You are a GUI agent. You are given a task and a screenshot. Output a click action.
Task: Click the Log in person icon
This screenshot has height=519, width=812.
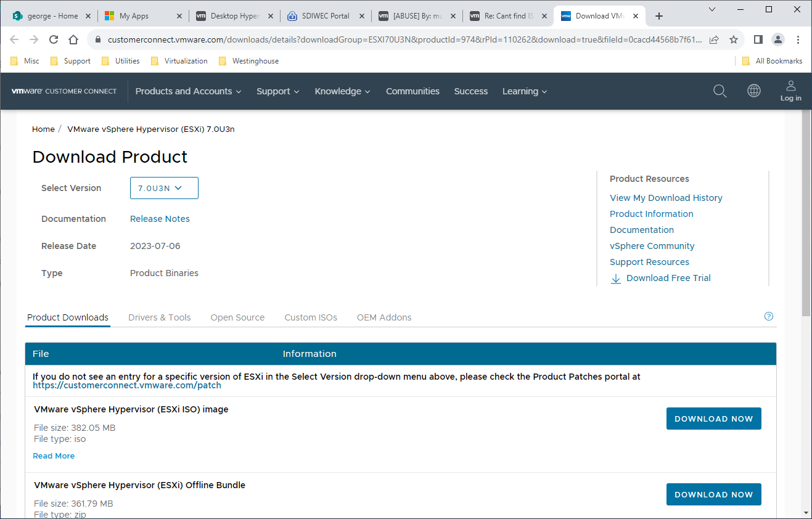791,86
